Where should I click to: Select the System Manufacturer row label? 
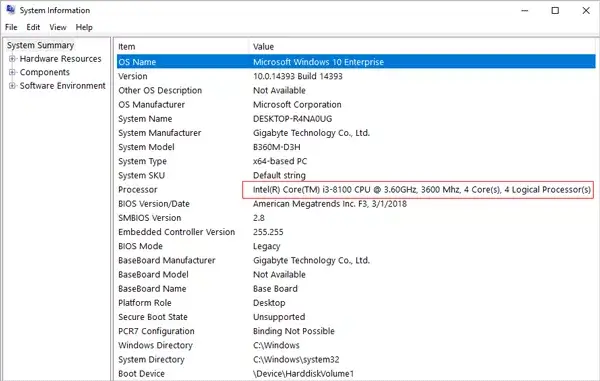click(x=160, y=133)
